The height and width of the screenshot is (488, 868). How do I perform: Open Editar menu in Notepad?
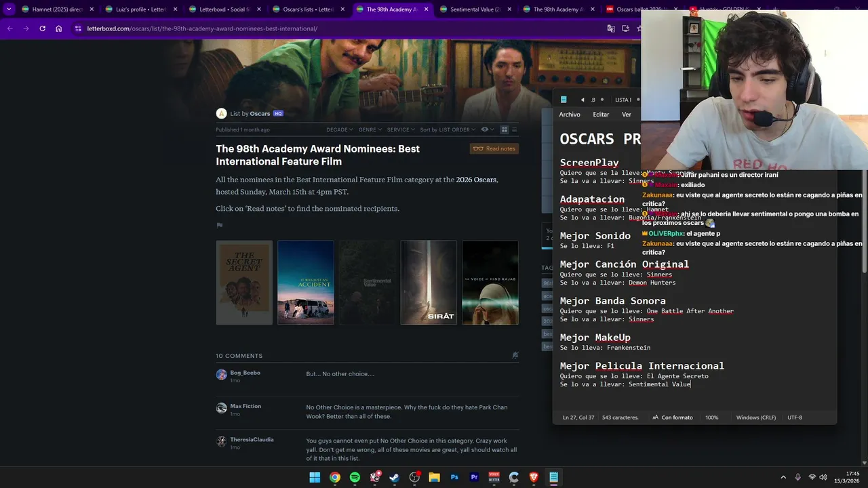[601, 115]
